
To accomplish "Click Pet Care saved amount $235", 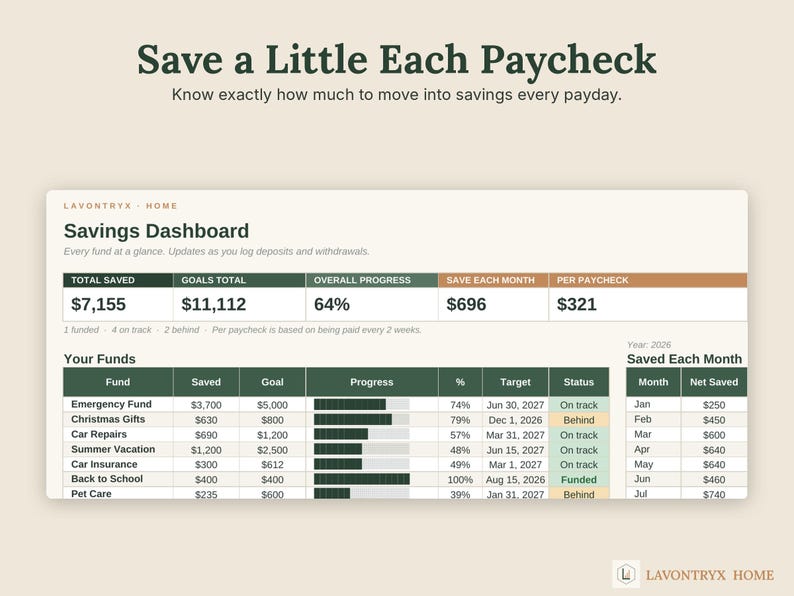I will click(206, 494).
